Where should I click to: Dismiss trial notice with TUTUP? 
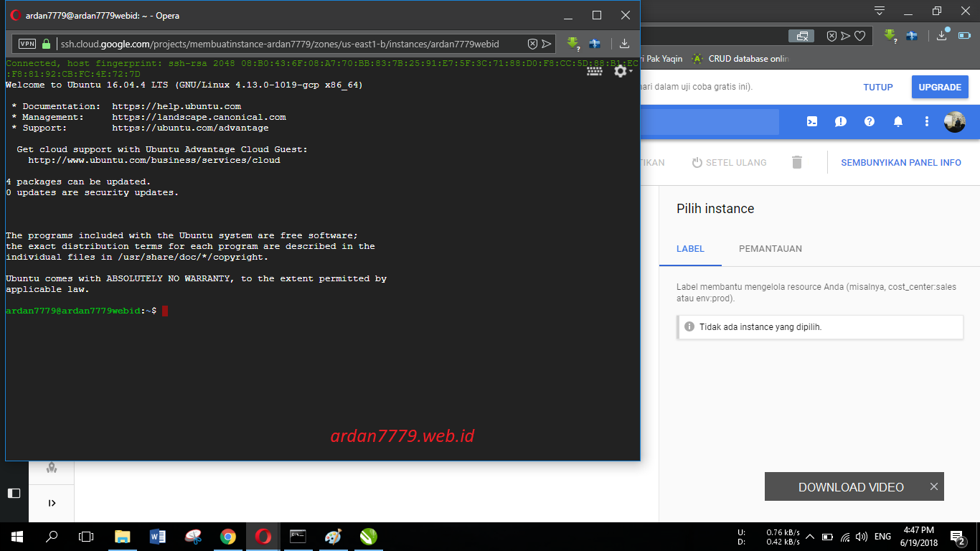tap(878, 86)
